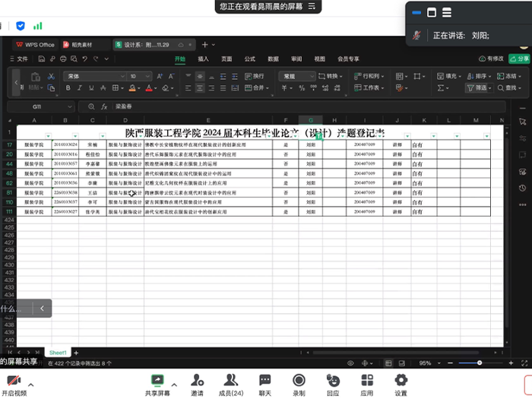
Task: Open column A filter arrow in header row
Action: (x=48, y=136)
